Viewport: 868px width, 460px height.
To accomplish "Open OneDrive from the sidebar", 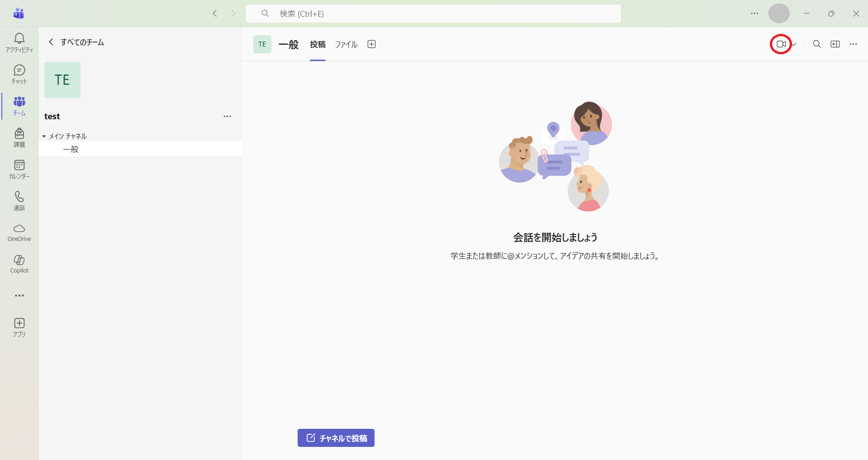I will click(19, 232).
